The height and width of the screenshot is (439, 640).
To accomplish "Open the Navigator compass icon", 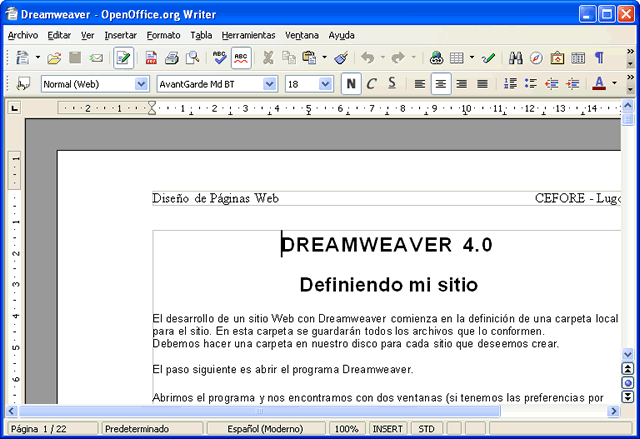I will click(536, 58).
